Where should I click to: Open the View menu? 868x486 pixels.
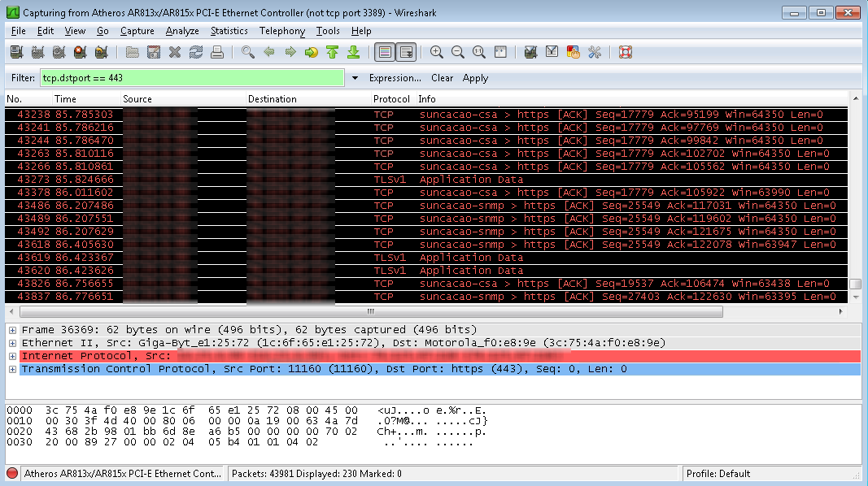[x=75, y=31]
